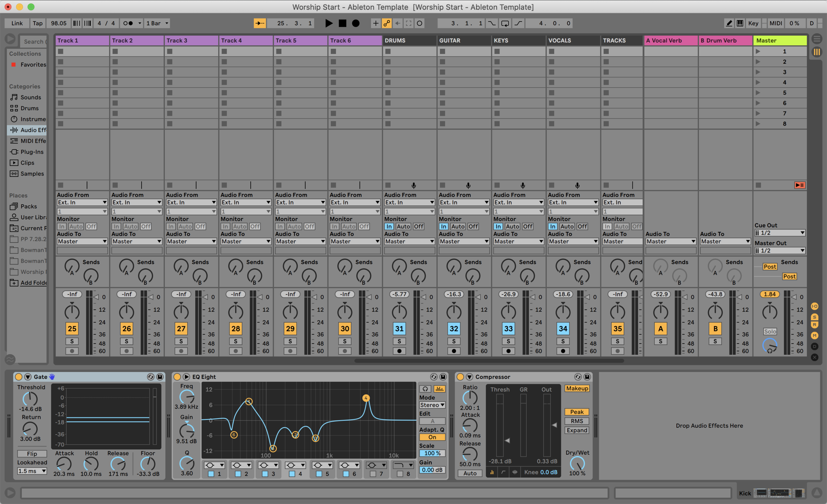The image size is (827, 504).
Task: Show Arrangement View via top-right selector
Action: [x=817, y=39]
